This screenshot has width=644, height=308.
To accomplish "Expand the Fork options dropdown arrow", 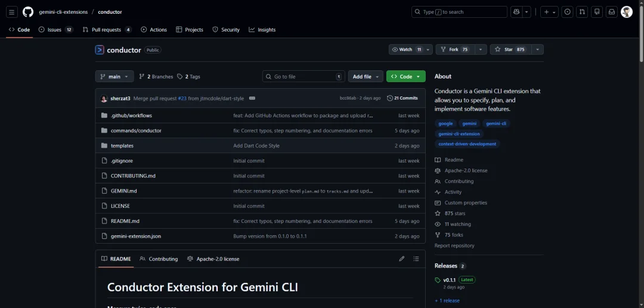I will coord(481,49).
